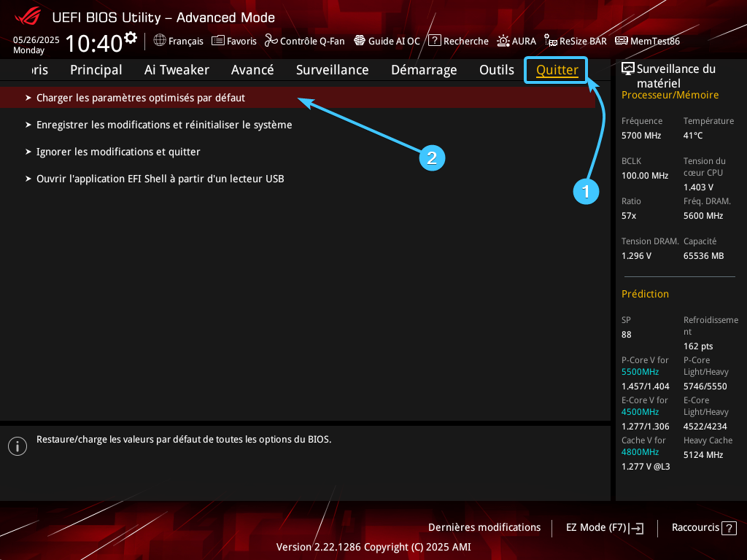Image resolution: width=747 pixels, height=560 pixels.
Task: Click the Favoris text label
Action: [241, 42]
